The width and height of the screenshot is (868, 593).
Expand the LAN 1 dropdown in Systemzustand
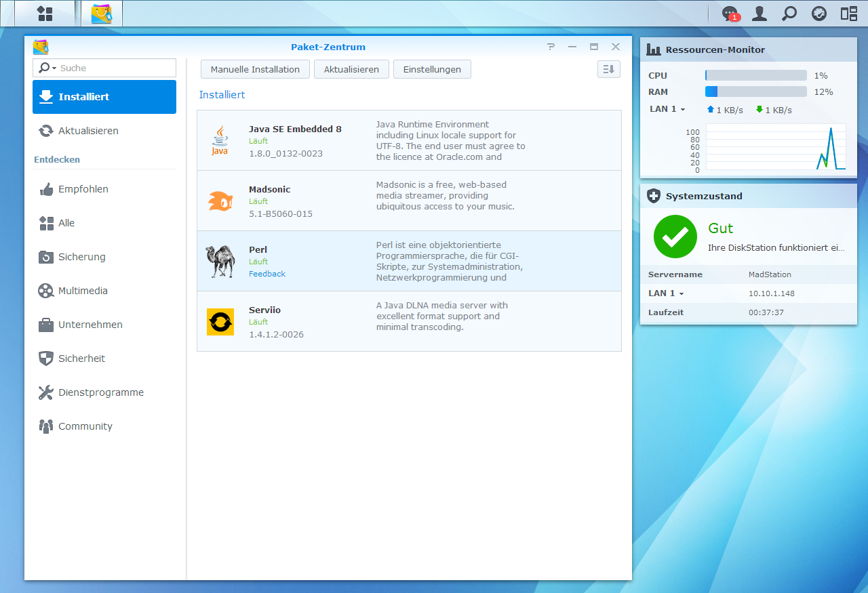tap(666, 293)
